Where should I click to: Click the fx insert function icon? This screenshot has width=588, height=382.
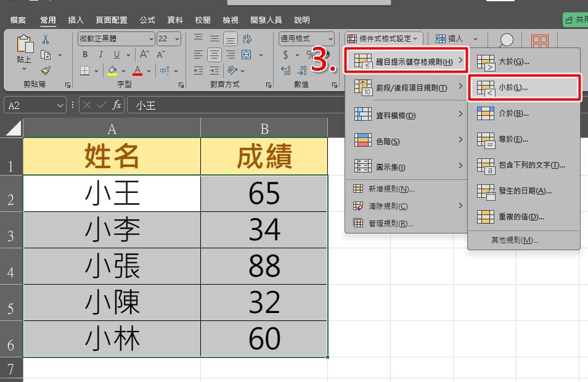[x=116, y=105]
